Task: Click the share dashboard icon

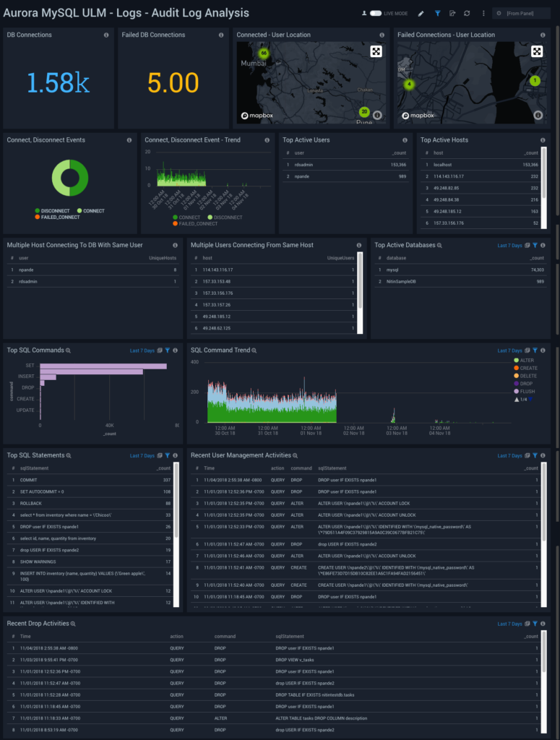Action: point(452,13)
